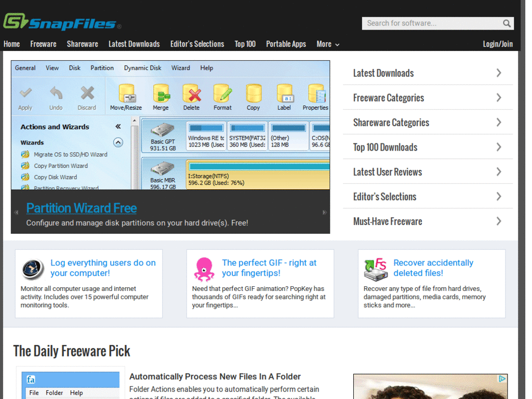
Task: Click the file recovery drive icon
Action: coord(376,270)
